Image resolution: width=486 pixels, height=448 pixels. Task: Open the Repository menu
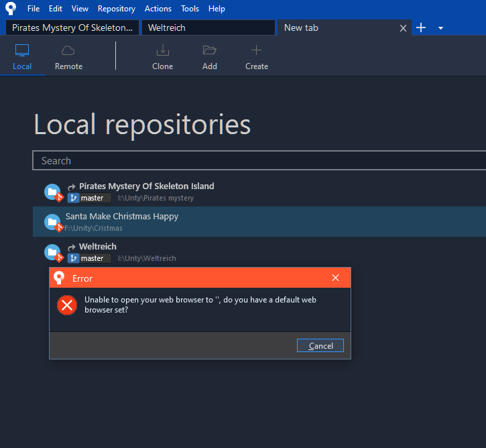[117, 9]
